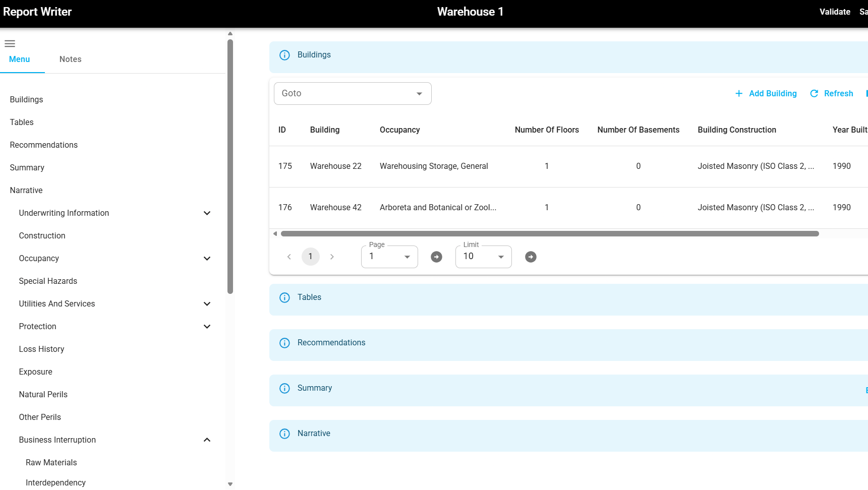Expand the Summary section header
868x490 pixels.
568,390
